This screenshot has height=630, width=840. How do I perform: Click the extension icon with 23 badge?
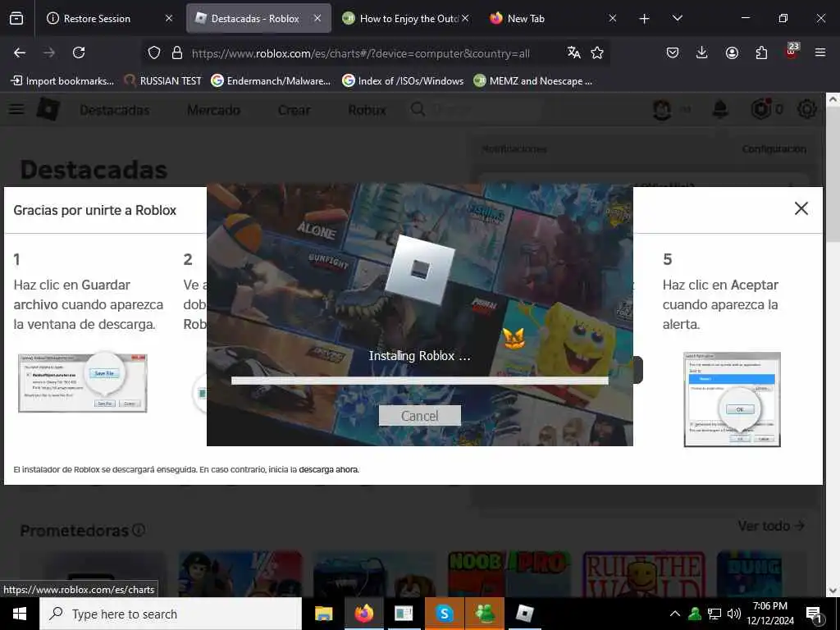click(792, 52)
